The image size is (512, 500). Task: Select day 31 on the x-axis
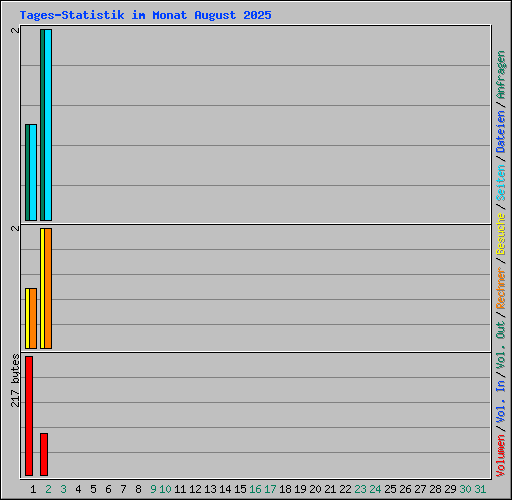480,489
